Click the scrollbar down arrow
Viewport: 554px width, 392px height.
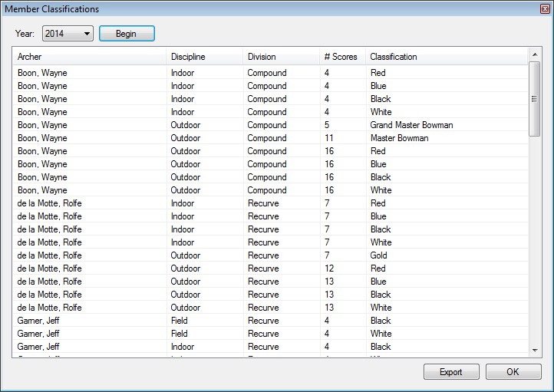point(535,351)
